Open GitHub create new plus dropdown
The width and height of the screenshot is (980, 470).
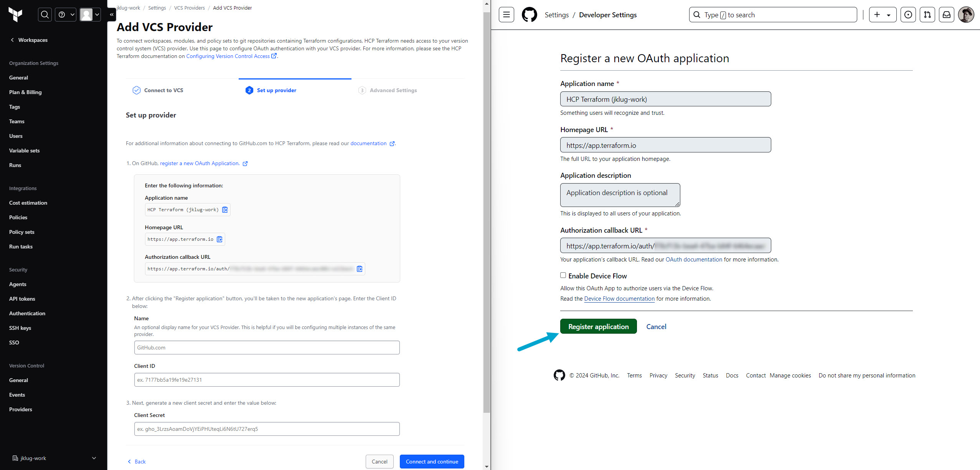pos(882,15)
